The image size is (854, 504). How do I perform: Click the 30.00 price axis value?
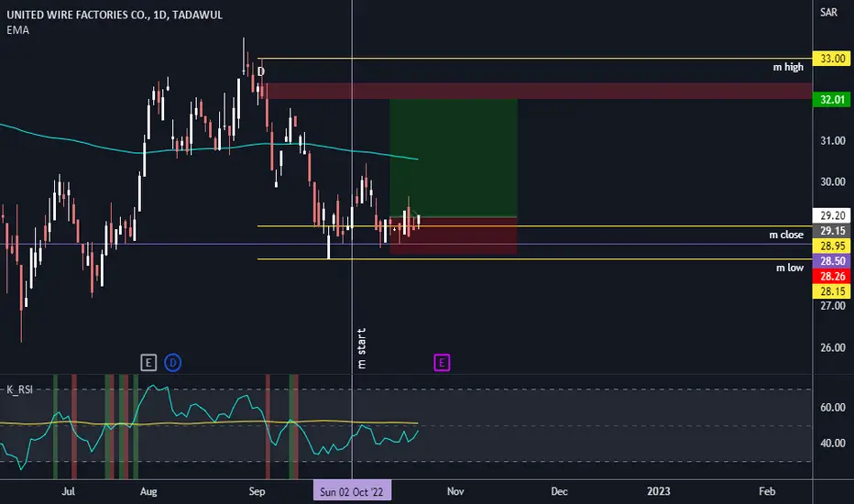833,182
